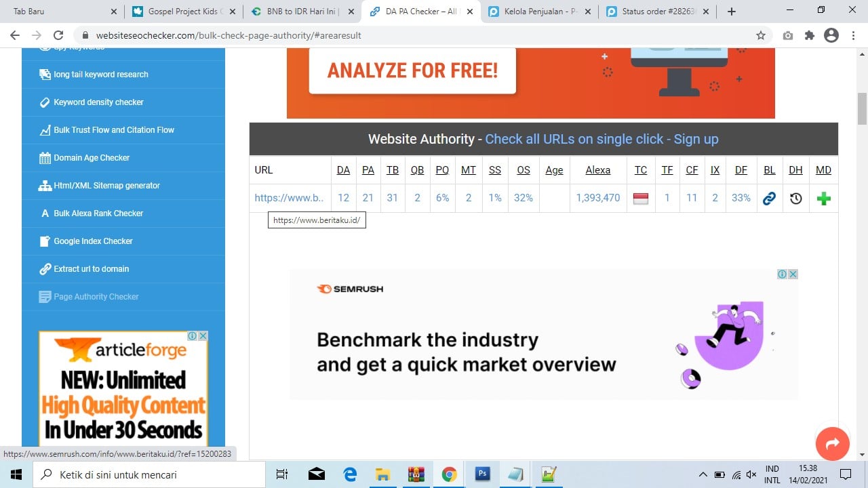Click the Indonesian flag in TC column
This screenshot has width=868, height=488.
click(640, 198)
